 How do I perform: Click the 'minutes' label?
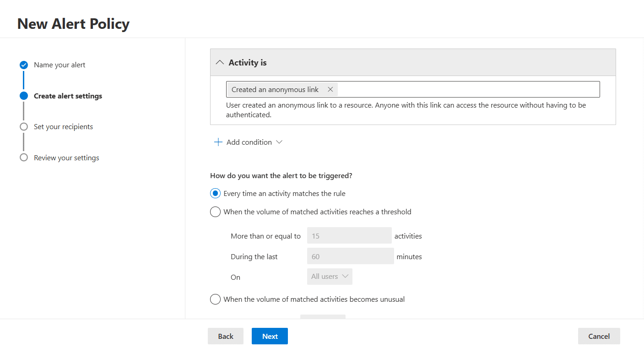409,257
